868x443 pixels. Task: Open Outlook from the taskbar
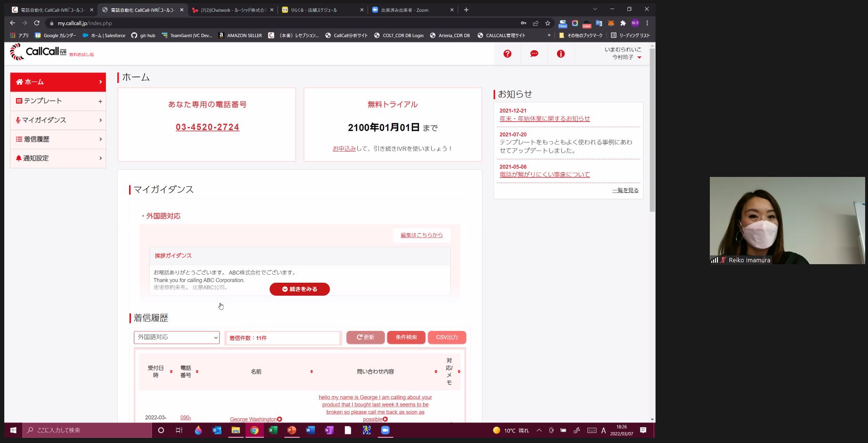[x=217, y=430]
